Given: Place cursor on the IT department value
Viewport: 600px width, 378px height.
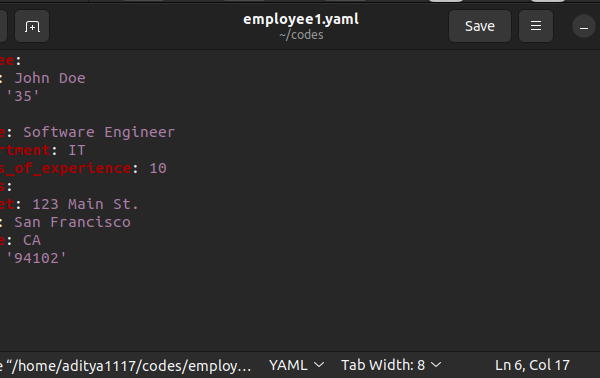Looking at the screenshot, I should point(77,150).
